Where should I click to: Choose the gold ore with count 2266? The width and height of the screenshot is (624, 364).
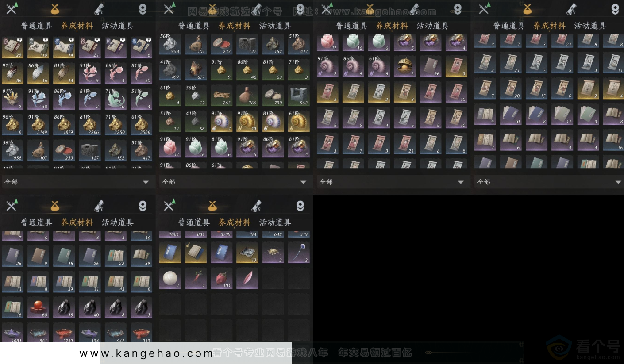[90, 124]
